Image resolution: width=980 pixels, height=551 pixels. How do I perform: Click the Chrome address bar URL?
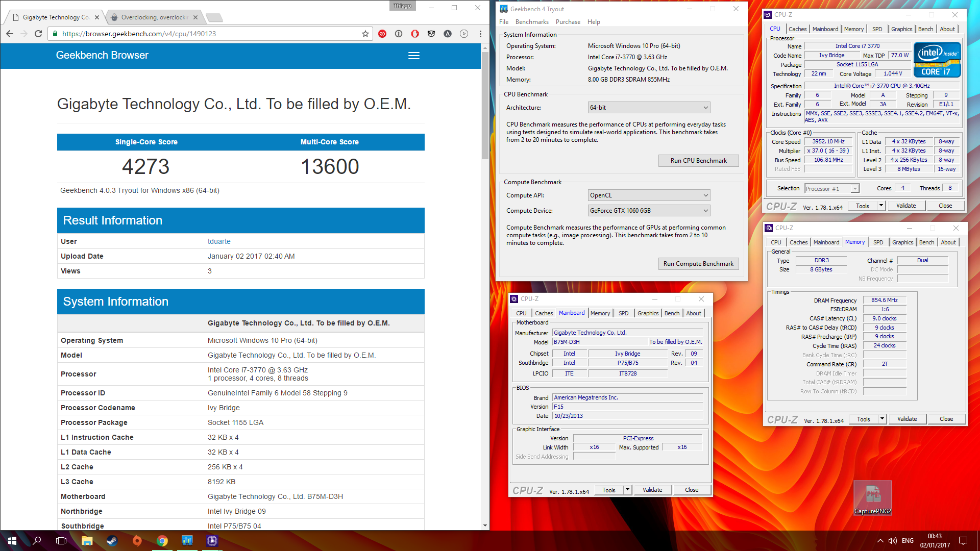click(x=139, y=34)
